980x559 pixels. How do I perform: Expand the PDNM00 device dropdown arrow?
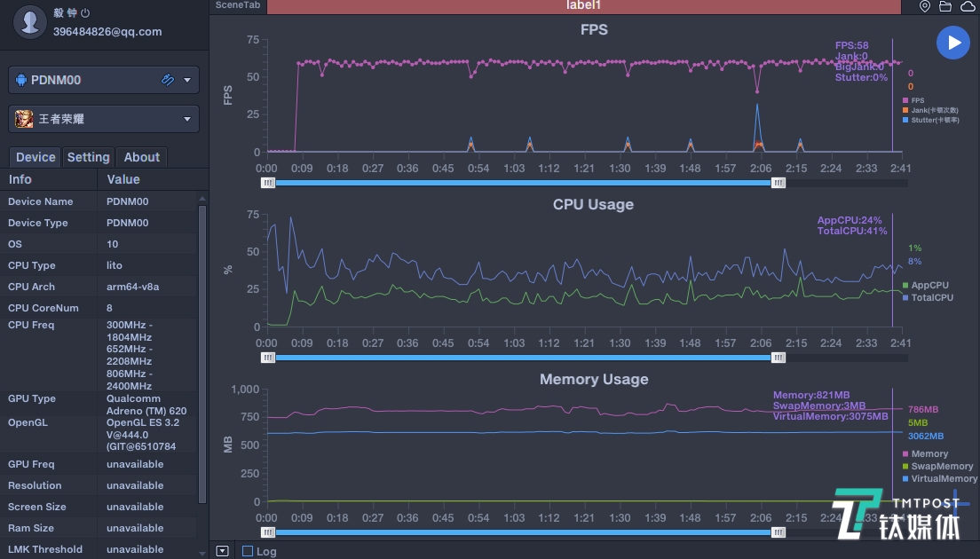click(186, 80)
